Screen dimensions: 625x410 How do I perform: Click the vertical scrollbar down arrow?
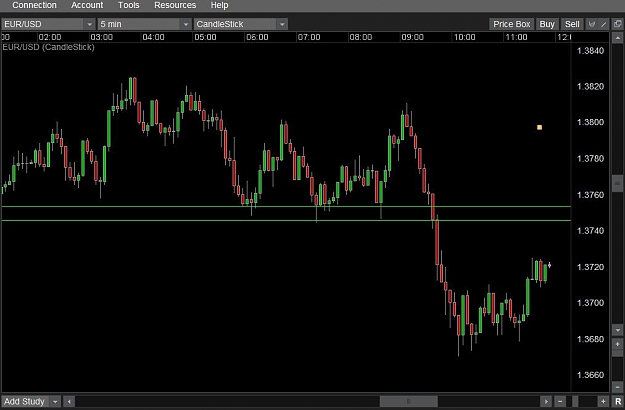(617, 330)
